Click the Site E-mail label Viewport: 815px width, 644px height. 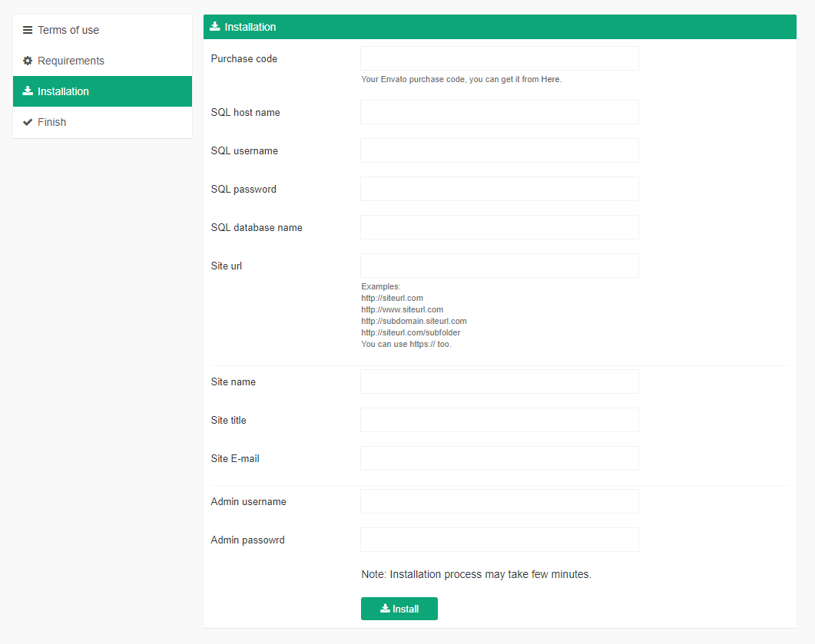tap(235, 458)
